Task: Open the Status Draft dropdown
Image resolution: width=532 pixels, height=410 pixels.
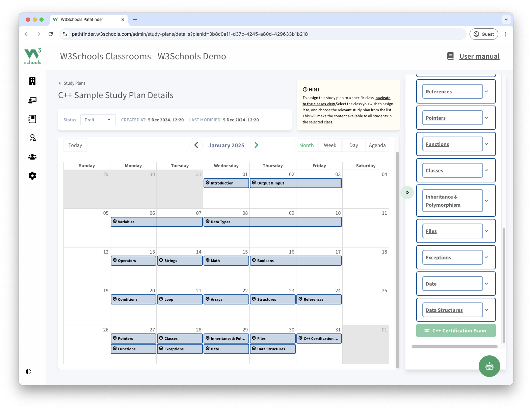Action: tap(98, 120)
